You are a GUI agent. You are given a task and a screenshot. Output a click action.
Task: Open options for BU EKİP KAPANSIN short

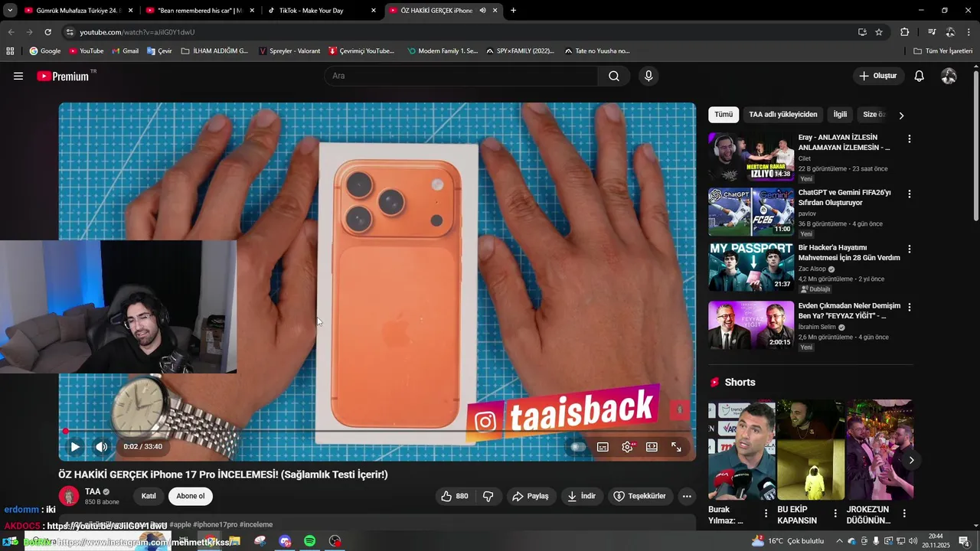pyautogui.click(x=835, y=514)
